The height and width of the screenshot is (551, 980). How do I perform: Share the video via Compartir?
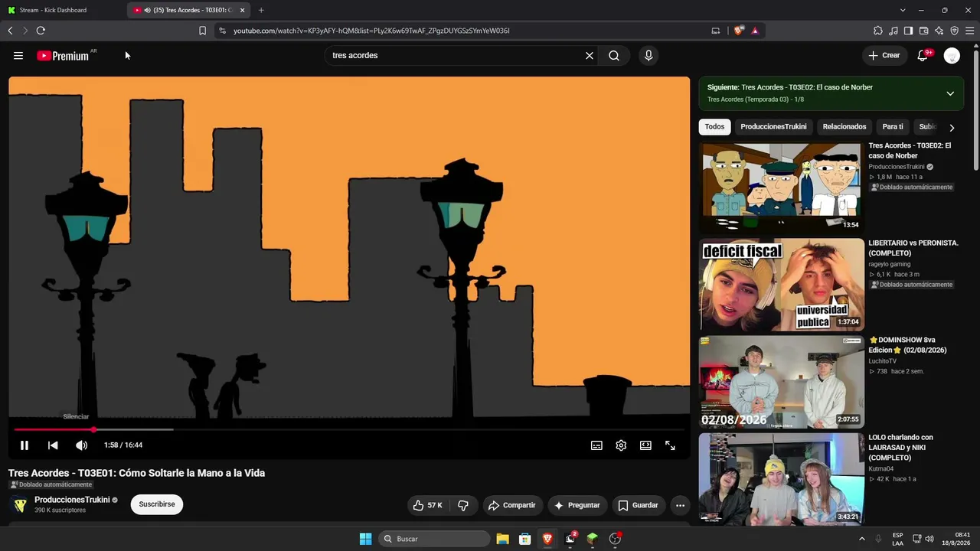[511, 505]
